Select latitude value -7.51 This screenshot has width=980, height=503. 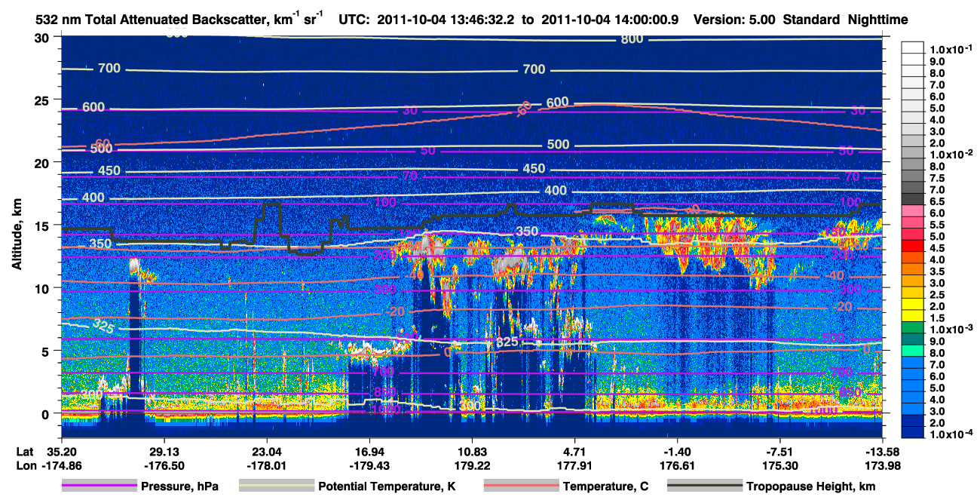tap(779, 451)
